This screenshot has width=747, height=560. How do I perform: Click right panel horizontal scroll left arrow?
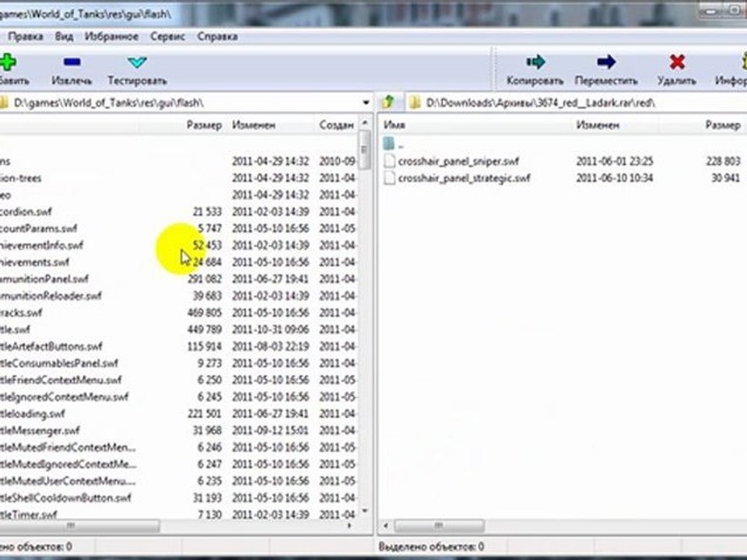386,526
